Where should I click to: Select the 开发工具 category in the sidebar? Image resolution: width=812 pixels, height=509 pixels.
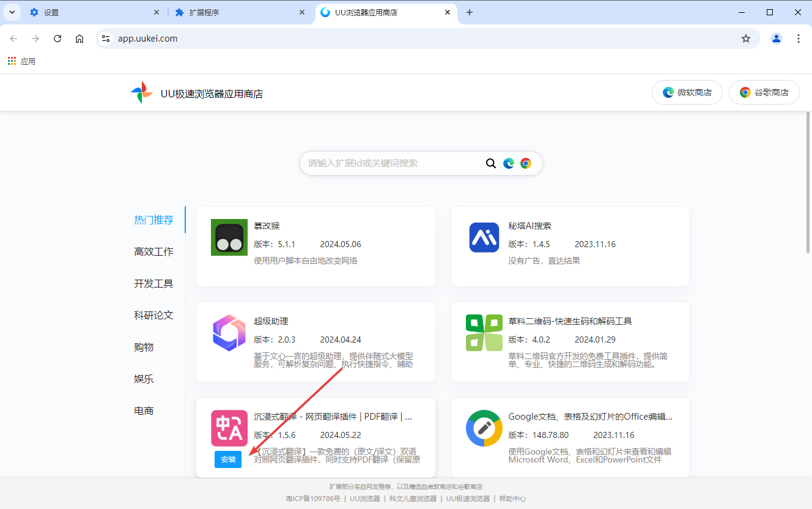(153, 283)
